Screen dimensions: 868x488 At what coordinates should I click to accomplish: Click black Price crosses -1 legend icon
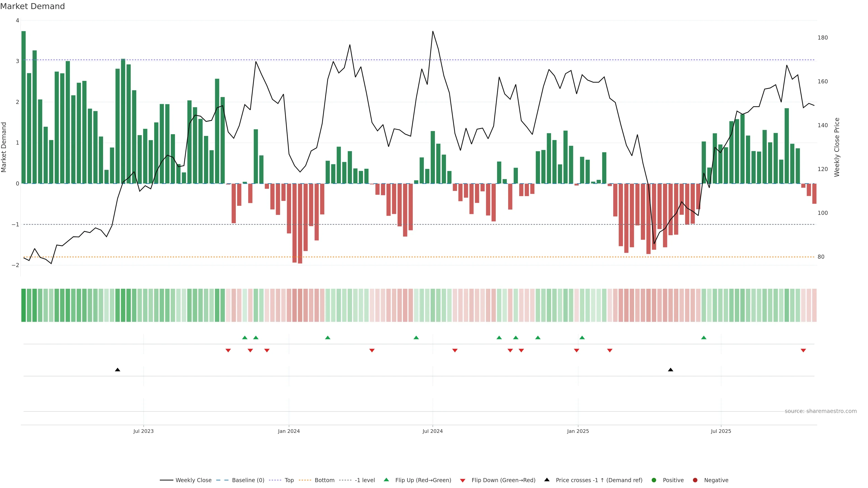point(547,480)
